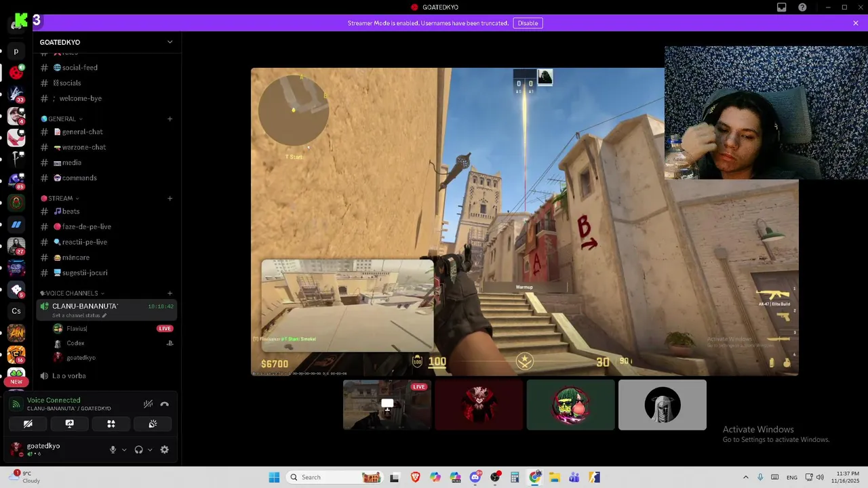The image size is (868, 488).
Task: Disable Streamer Mode button
Action: pos(528,23)
